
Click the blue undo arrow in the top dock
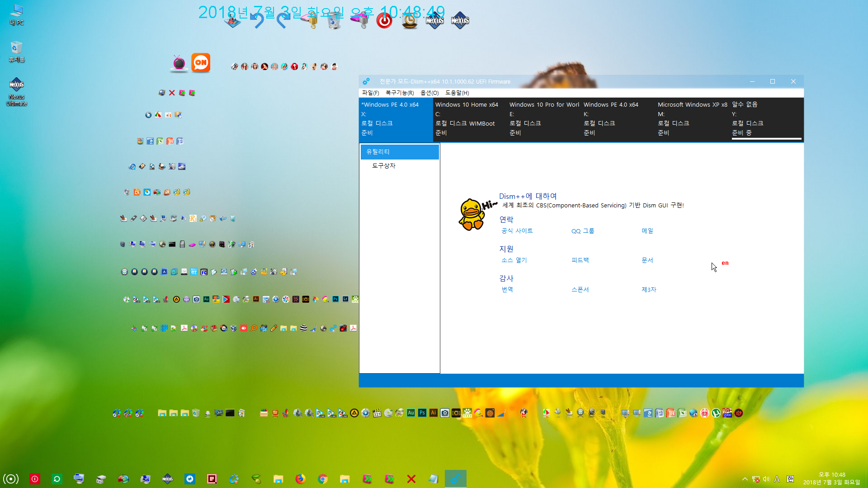click(258, 21)
